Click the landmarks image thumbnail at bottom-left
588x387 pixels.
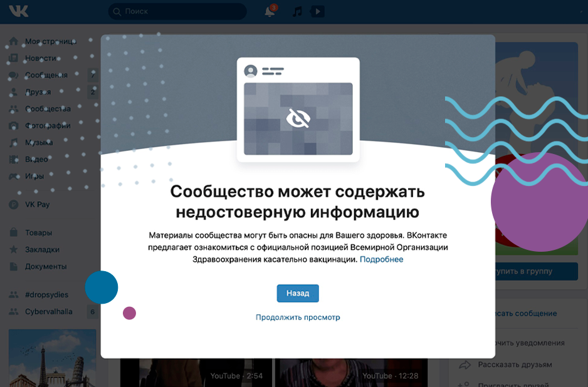click(x=53, y=358)
